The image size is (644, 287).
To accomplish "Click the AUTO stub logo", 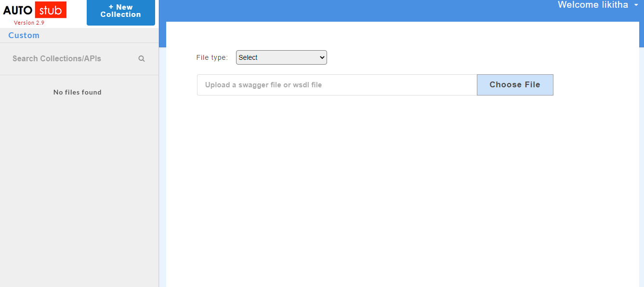I will tap(35, 10).
